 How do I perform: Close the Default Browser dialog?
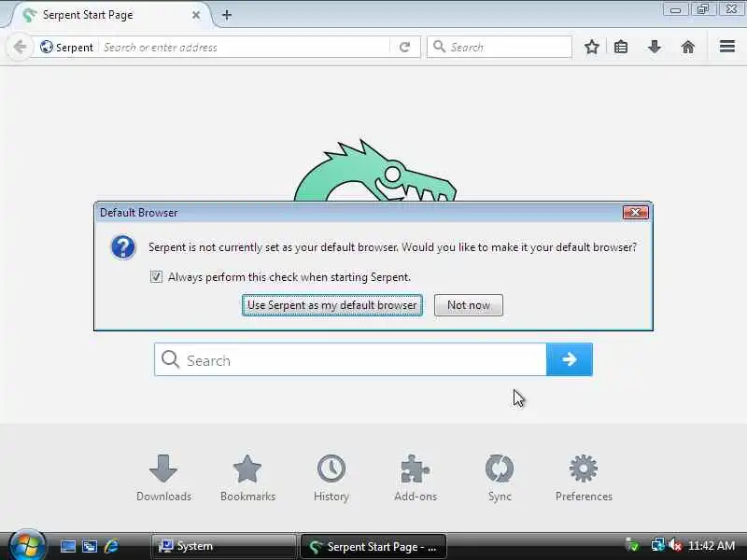click(635, 213)
